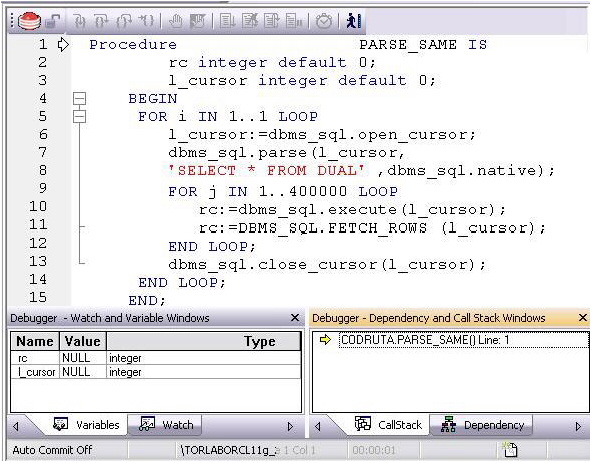Click the hand breakpoint icon

[176, 21]
